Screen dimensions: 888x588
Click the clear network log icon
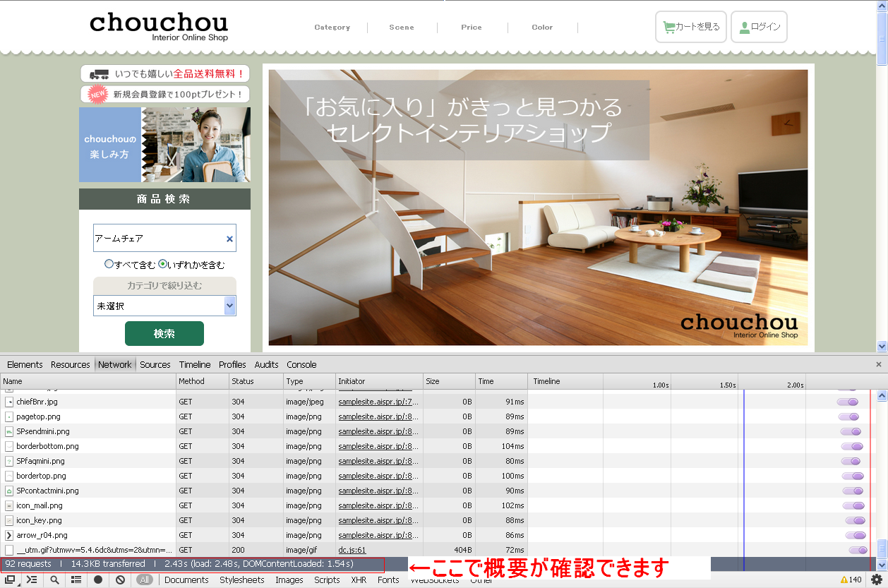point(120,580)
